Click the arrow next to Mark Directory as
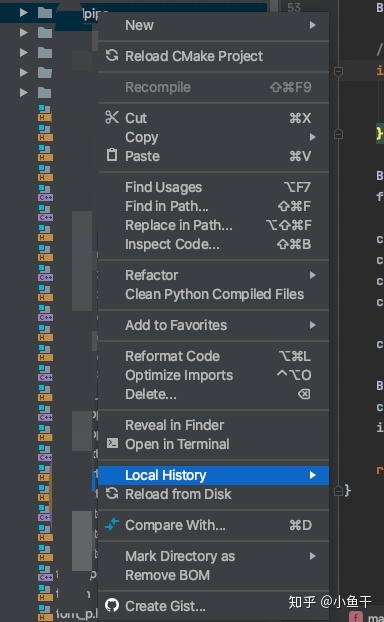This screenshot has height=622, width=384. point(313,556)
